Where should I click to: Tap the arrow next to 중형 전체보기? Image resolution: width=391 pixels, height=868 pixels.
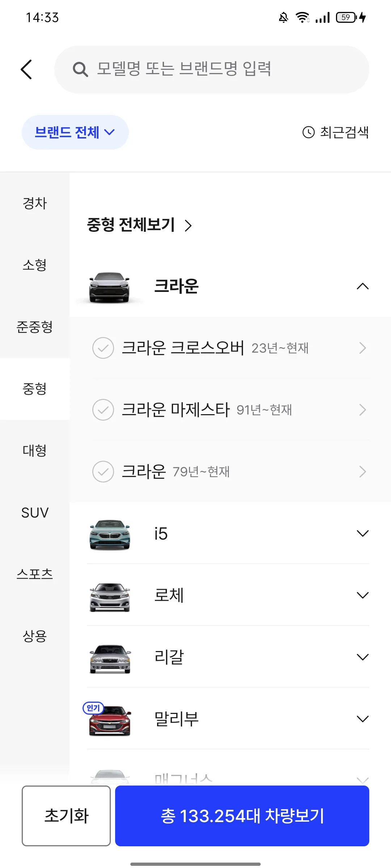click(x=188, y=225)
